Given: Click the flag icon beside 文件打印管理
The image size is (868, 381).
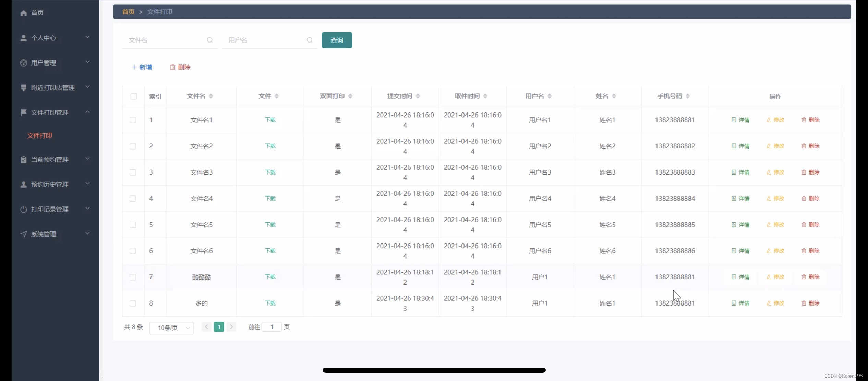Looking at the screenshot, I should 23,112.
